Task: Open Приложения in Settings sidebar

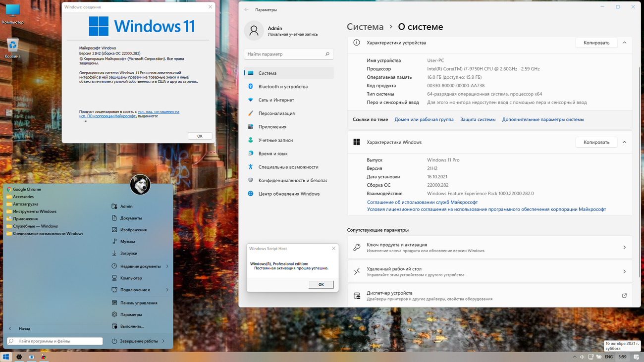Action: pos(289,126)
